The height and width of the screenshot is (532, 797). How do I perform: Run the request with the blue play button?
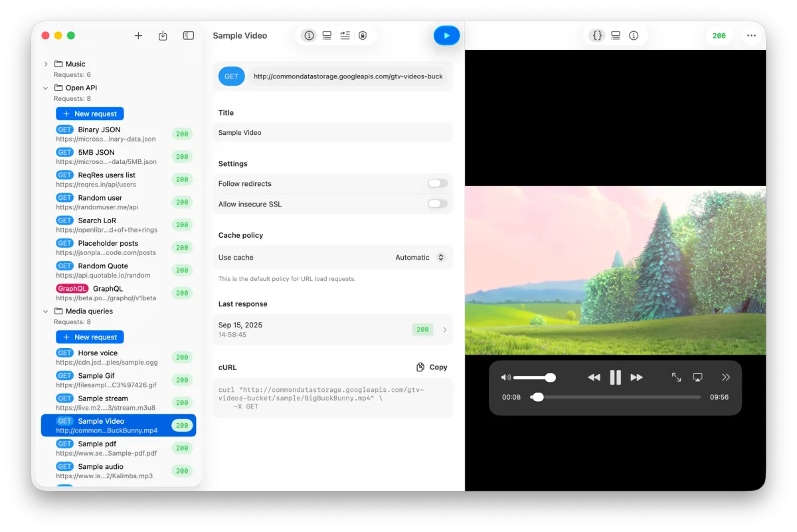446,35
